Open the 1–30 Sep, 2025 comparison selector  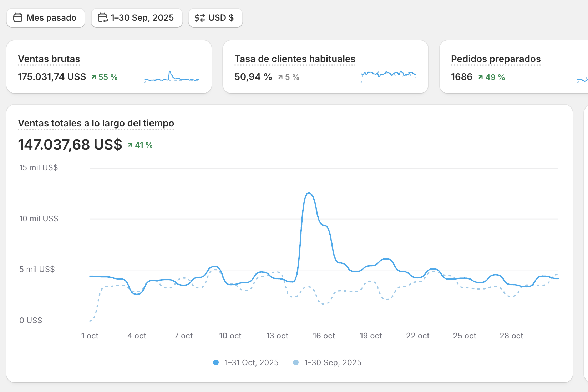[137, 18]
